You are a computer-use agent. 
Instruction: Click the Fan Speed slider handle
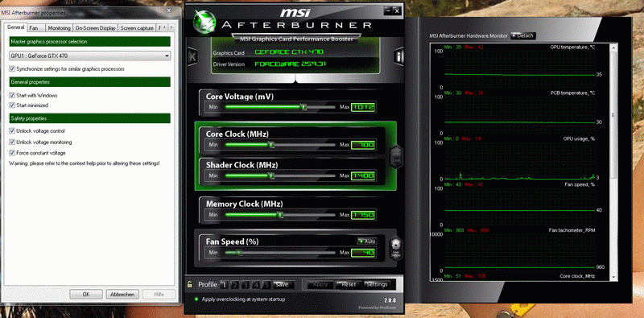click(238, 252)
